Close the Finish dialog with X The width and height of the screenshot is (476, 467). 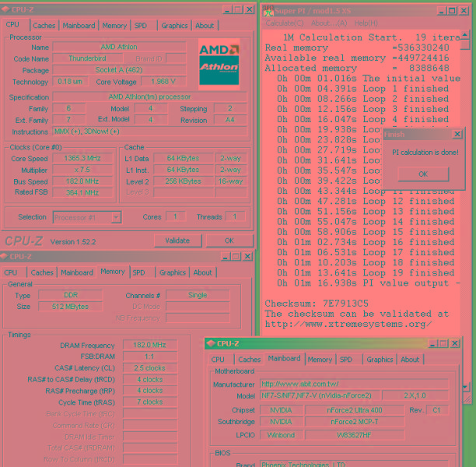(457, 134)
